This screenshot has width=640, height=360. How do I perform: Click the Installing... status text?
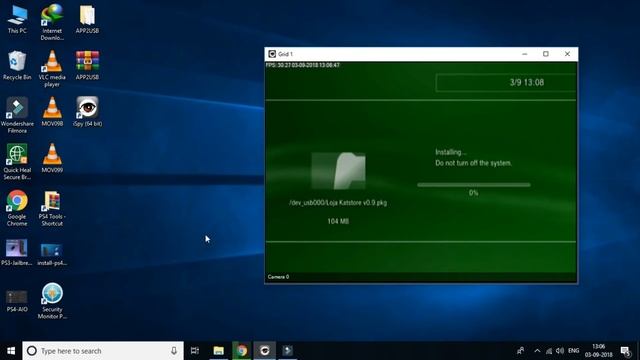451,152
